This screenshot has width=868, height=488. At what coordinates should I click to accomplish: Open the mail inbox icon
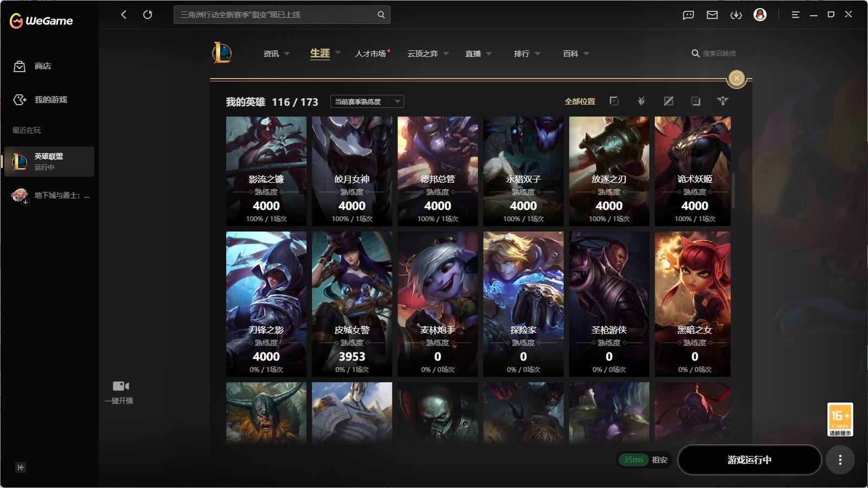[712, 15]
